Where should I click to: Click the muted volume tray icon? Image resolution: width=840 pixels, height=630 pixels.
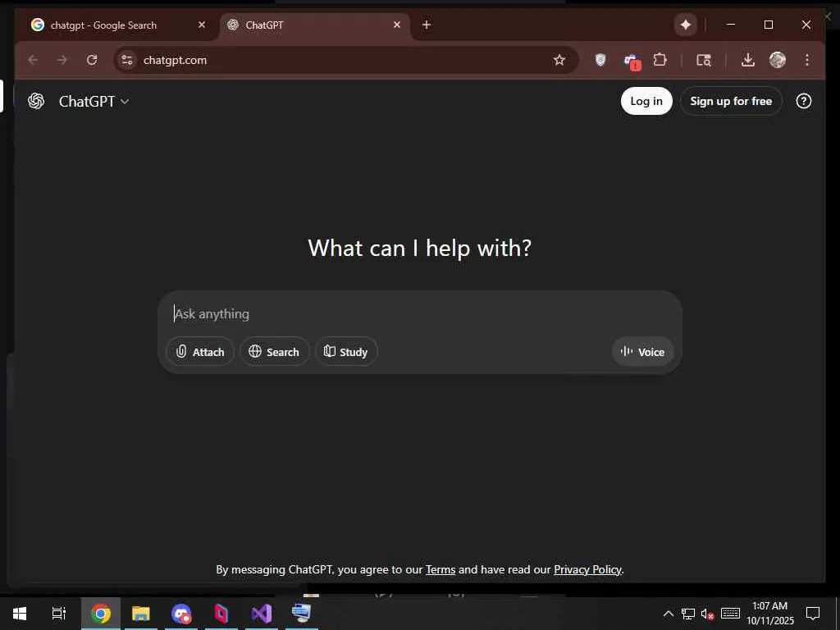707,614
